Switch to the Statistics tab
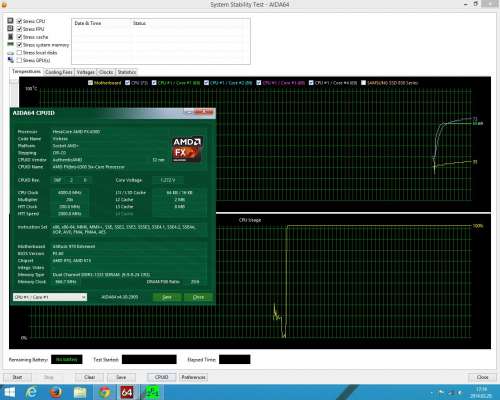The image size is (500, 400). (x=127, y=72)
